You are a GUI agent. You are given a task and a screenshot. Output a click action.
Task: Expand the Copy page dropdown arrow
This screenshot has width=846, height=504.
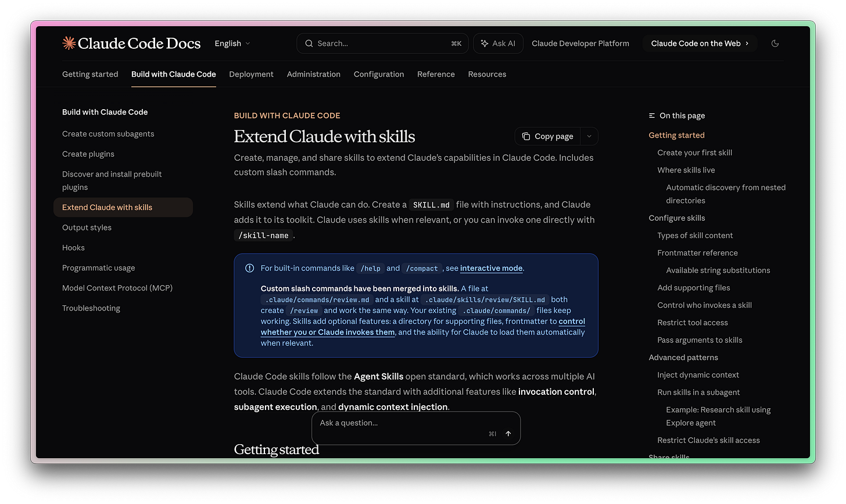(x=589, y=136)
